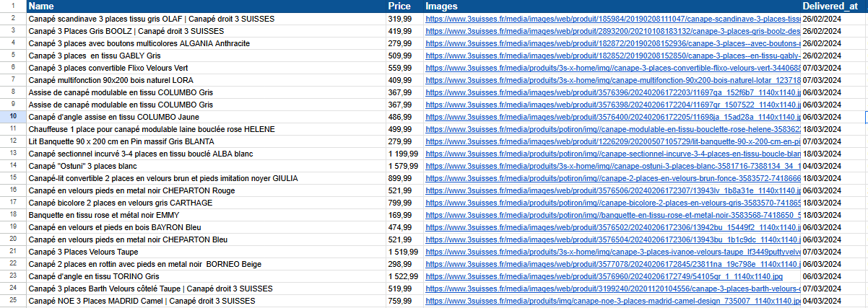Click the price cell 1 579,99
This screenshot has width=868, height=308.
404,166
